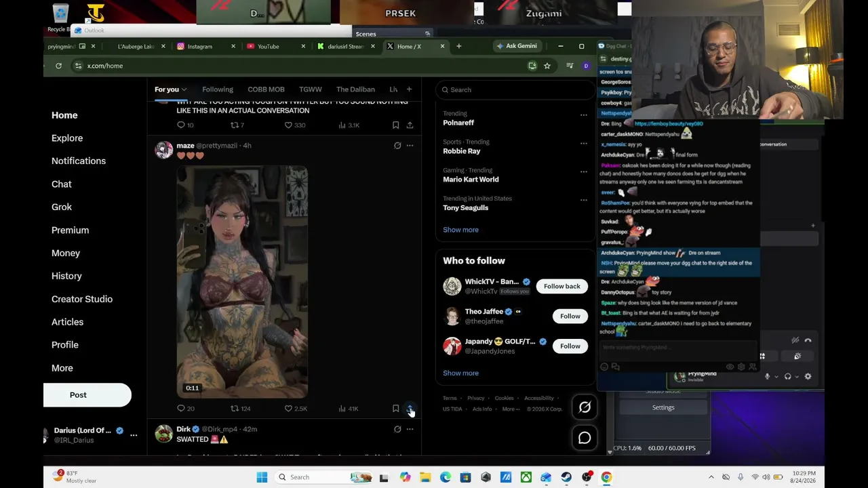
Task: Bookmark the maze post
Action: coord(395,409)
